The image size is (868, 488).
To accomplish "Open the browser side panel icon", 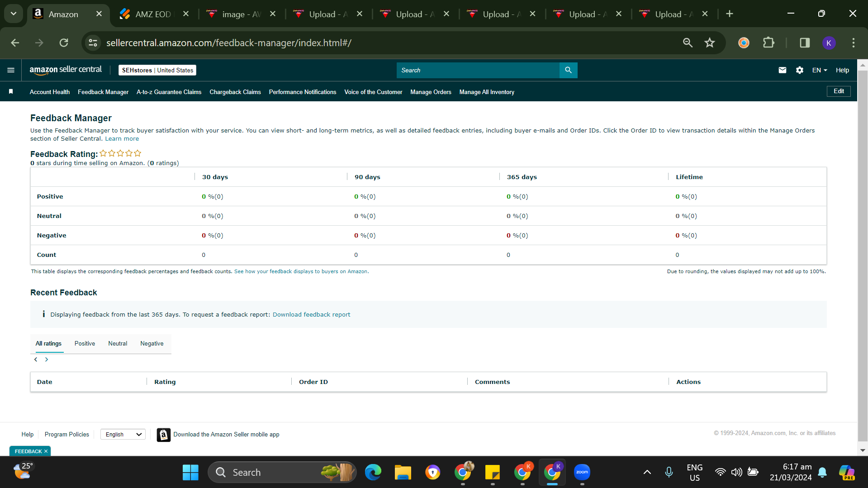I will click(x=805, y=43).
